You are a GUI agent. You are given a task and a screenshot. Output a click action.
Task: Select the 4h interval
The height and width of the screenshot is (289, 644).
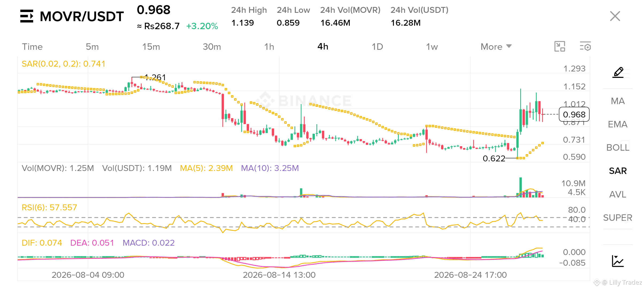323,47
